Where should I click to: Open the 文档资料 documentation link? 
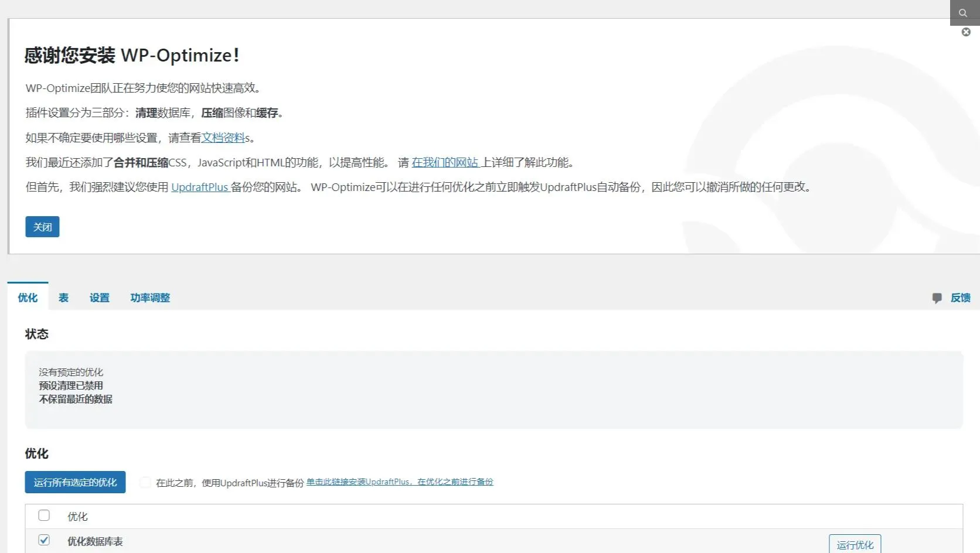[x=223, y=138]
